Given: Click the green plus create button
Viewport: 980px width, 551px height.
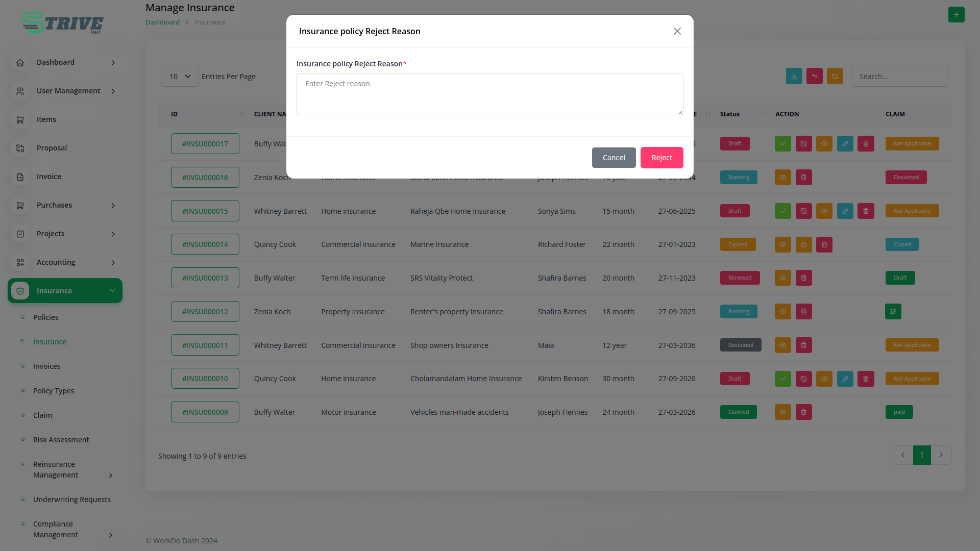Looking at the screenshot, I should 956,14.
